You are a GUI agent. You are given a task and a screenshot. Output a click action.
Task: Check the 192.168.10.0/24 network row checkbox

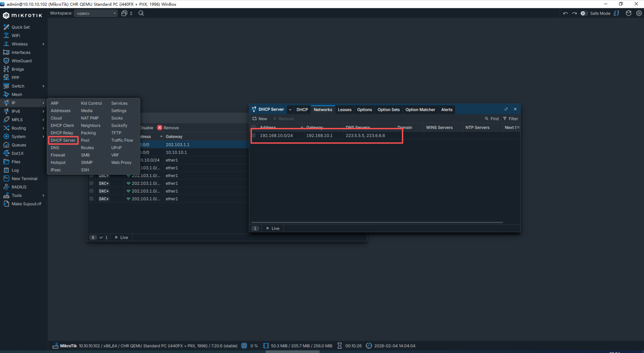pos(254,135)
